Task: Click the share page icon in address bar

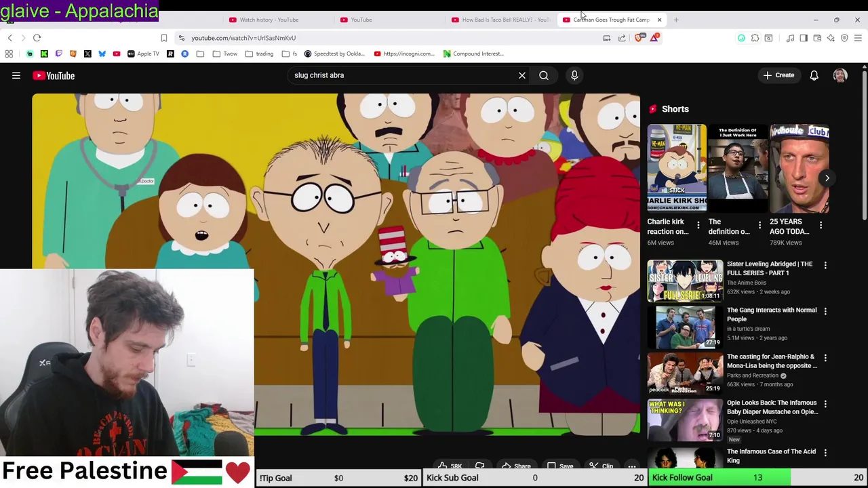Action: coord(622,38)
